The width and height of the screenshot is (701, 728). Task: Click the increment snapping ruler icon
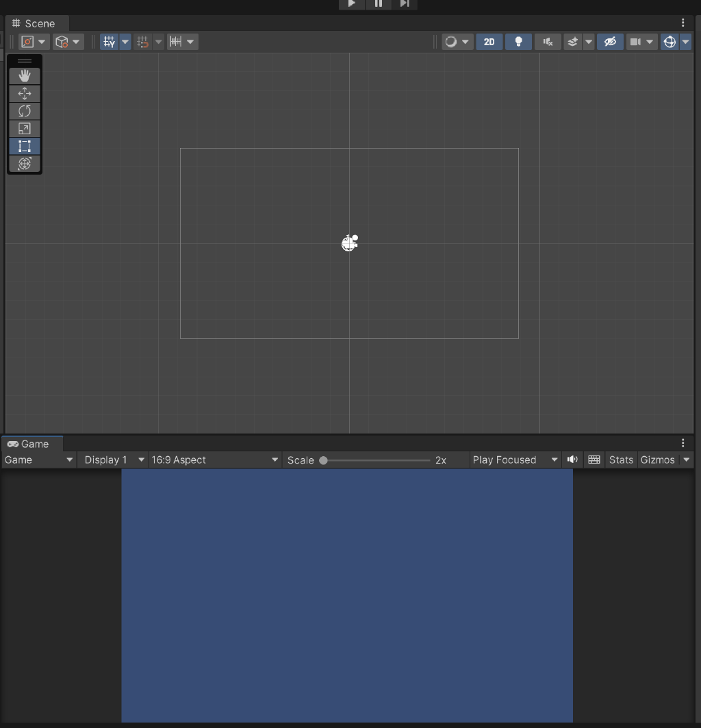point(175,42)
